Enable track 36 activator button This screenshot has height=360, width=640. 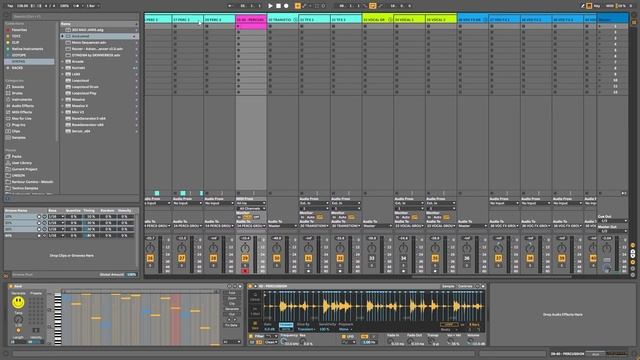467,258
